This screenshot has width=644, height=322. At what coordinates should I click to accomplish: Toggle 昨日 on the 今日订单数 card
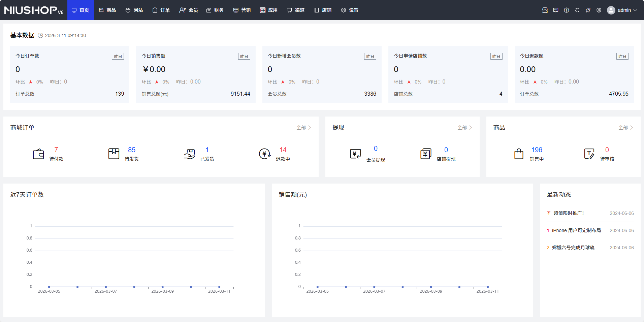click(x=118, y=57)
